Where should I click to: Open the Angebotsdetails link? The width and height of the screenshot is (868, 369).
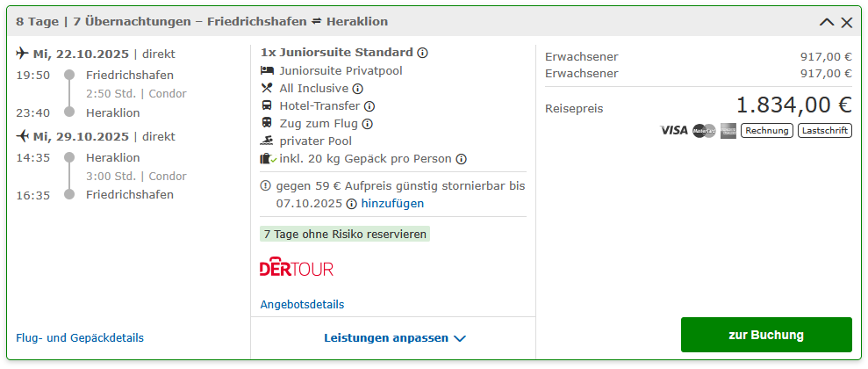tap(302, 305)
